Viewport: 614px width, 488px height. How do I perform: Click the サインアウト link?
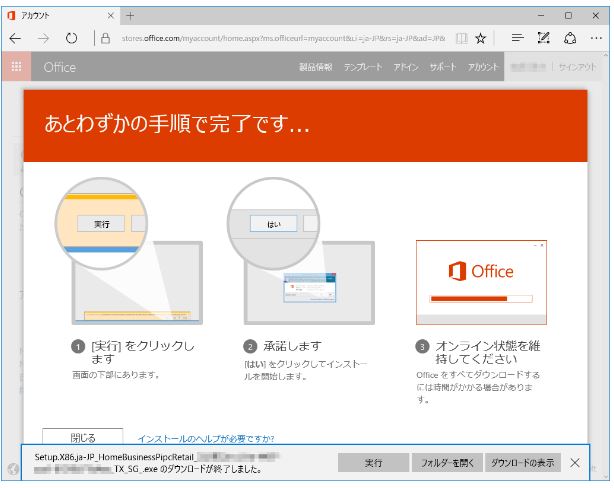pos(577,67)
